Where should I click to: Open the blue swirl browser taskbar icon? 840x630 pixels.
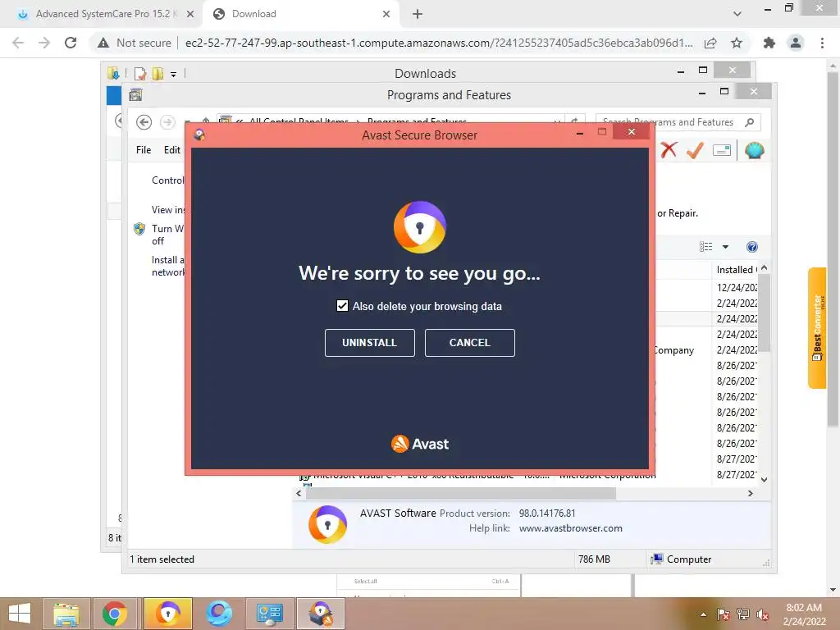pyautogui.click(x=219, y=614)
